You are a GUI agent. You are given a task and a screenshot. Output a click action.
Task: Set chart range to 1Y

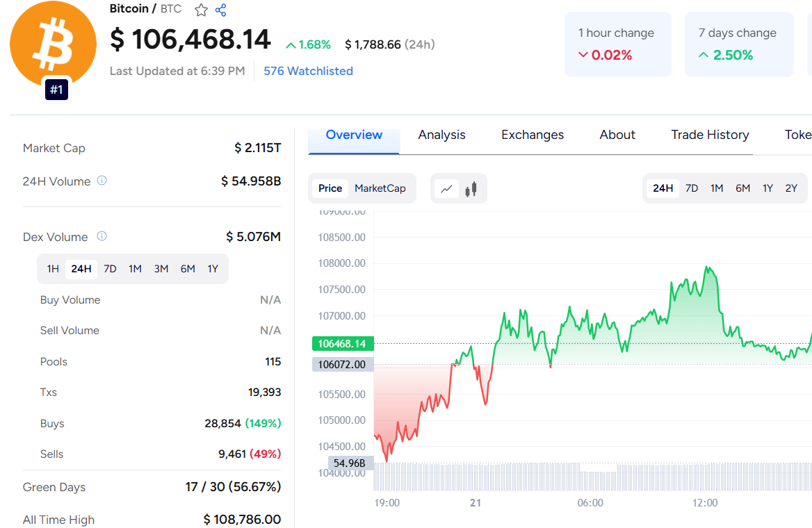768,188
